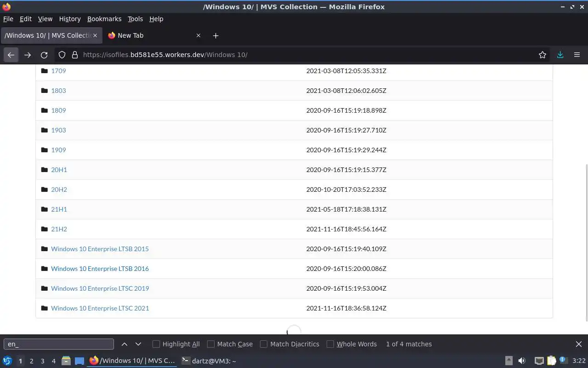Open file manager from taskbar
The height and width of the screenshot is (368, 588).
click(66, 361)
